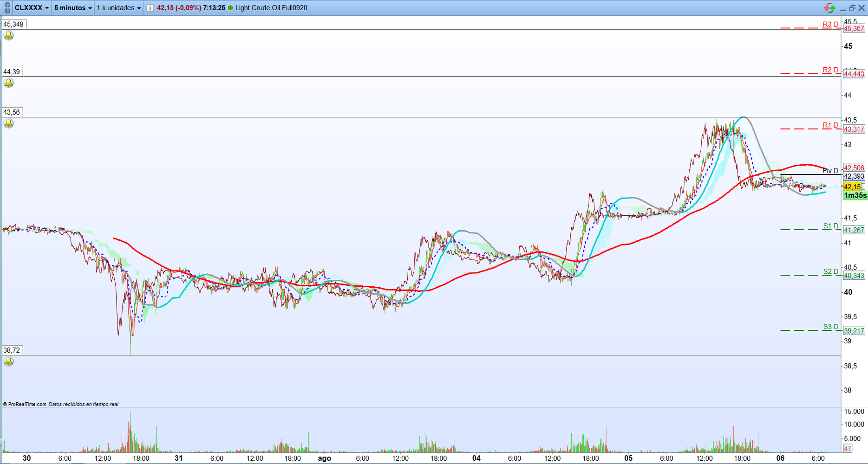Click the R1 D 43,317 price label
The height and width of the screenshot is (464, 868).
pyautogui.click(x=854, y=129)
